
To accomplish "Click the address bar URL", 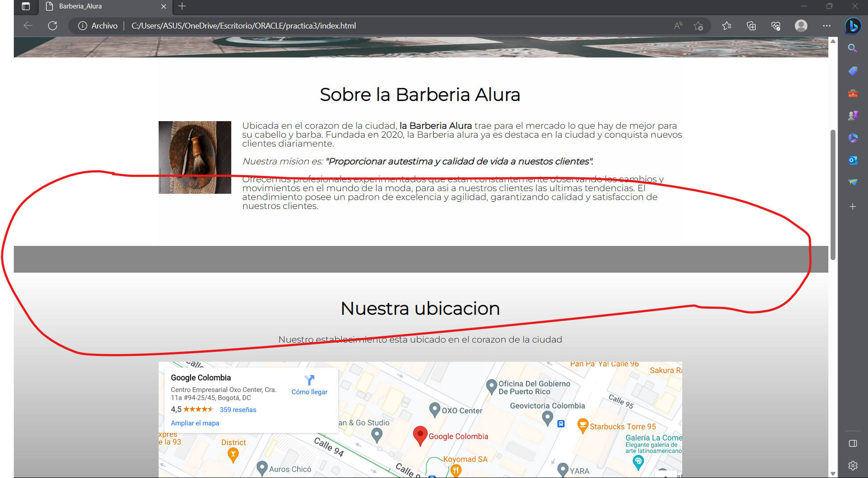I will point(243,26).
